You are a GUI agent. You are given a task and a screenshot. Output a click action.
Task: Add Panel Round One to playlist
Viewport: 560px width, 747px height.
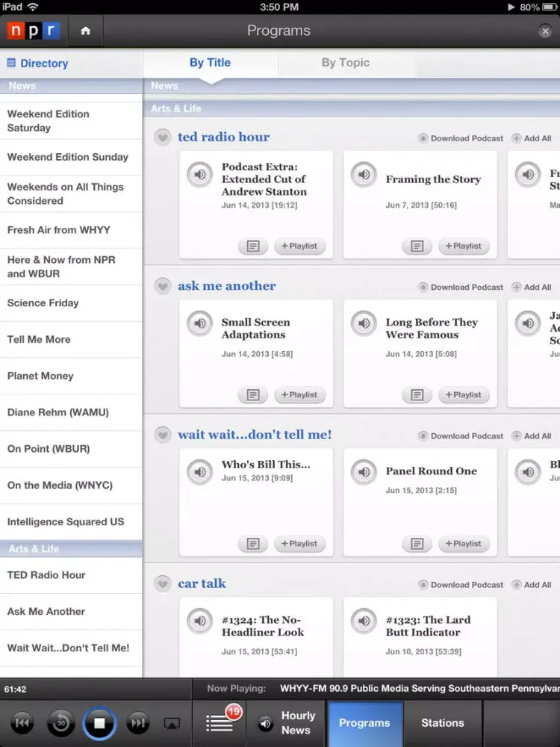click(464, 544)
